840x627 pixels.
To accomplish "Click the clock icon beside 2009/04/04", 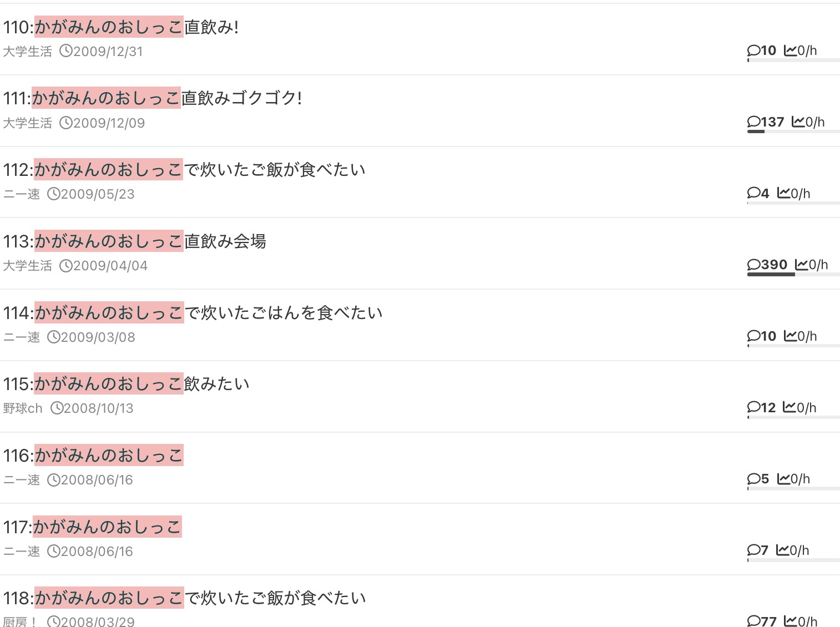I will tap(65, 266).
